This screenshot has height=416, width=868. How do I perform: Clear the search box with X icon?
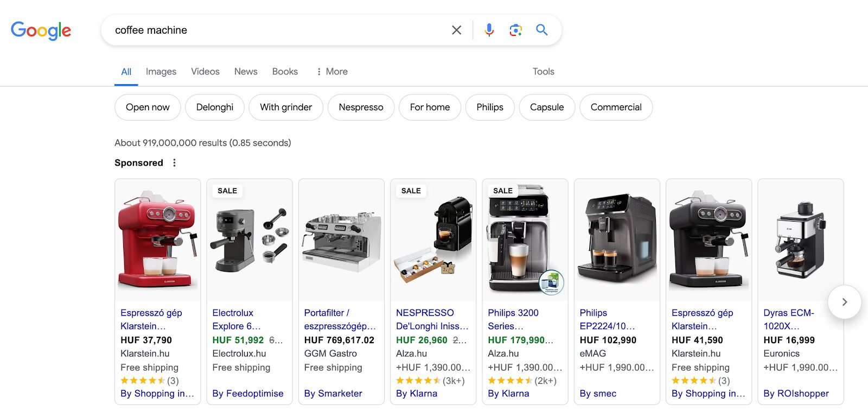click(456, 30)
